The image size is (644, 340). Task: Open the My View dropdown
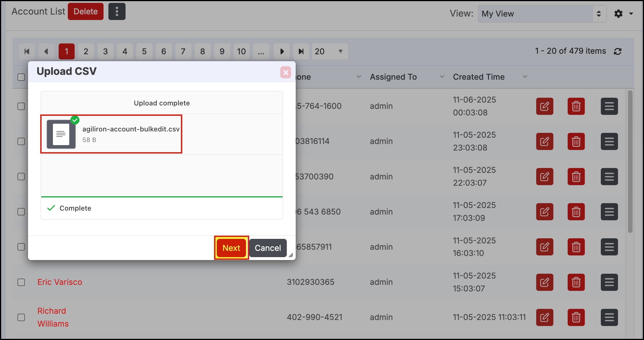click(542, 14)
